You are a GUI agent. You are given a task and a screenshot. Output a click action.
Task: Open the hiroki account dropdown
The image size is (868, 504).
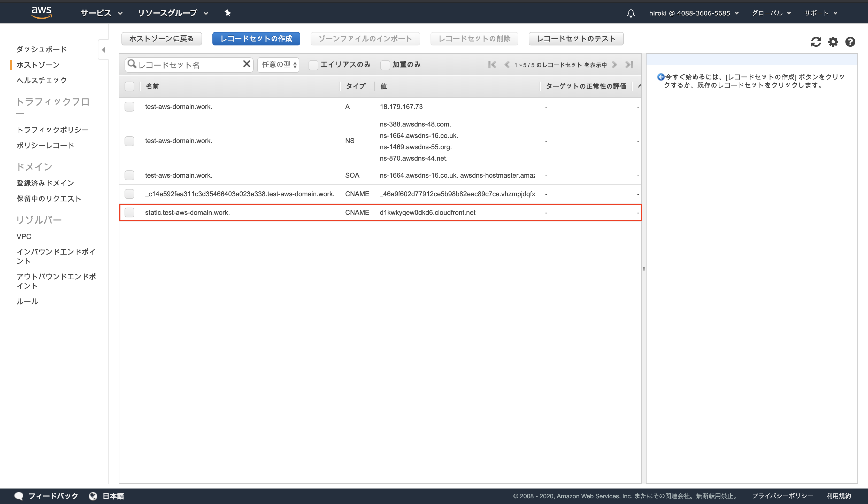[693, 13]
